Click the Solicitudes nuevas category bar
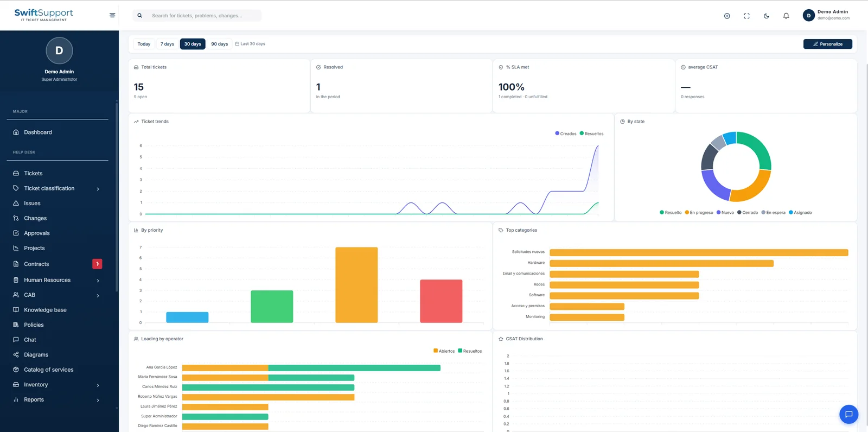The image size is (868, 432). (699, 252)
